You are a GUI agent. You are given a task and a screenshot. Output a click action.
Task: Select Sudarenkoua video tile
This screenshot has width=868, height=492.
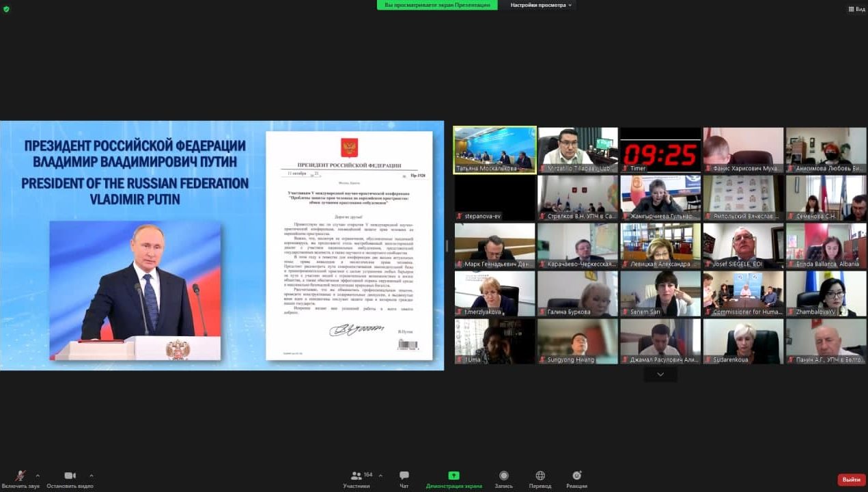point(743,341)
